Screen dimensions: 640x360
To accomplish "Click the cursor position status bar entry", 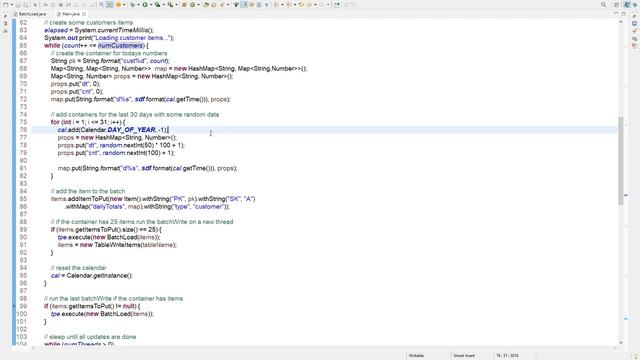I will click(x=507, y=356).
